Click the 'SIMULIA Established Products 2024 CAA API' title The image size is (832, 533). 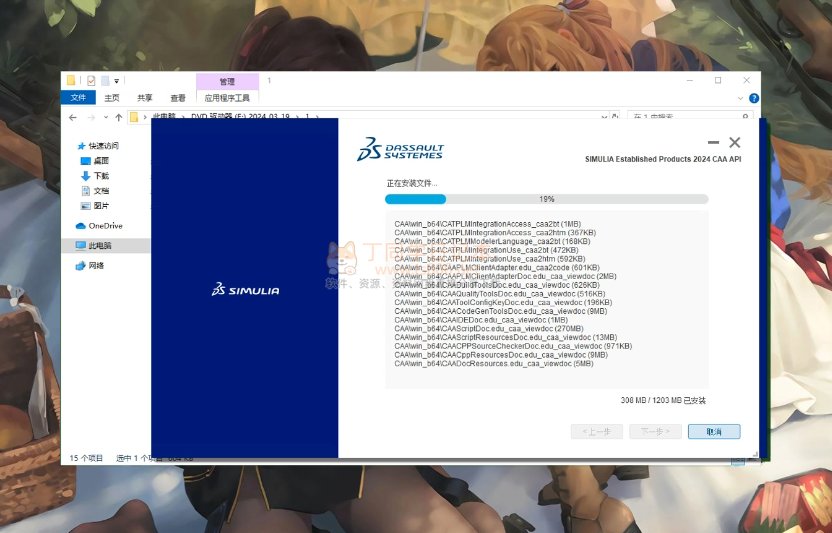[663, 159]
